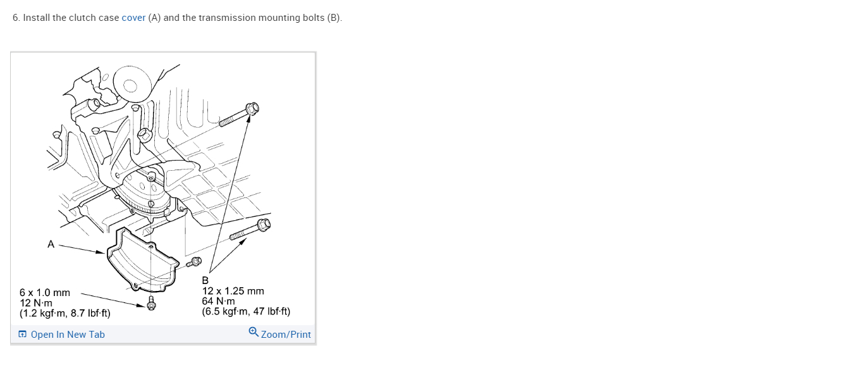Click the "(6.5 kgf·m, 47 lbf·ft)" text
Screen dimensions: 868x365
coord(246,312)
